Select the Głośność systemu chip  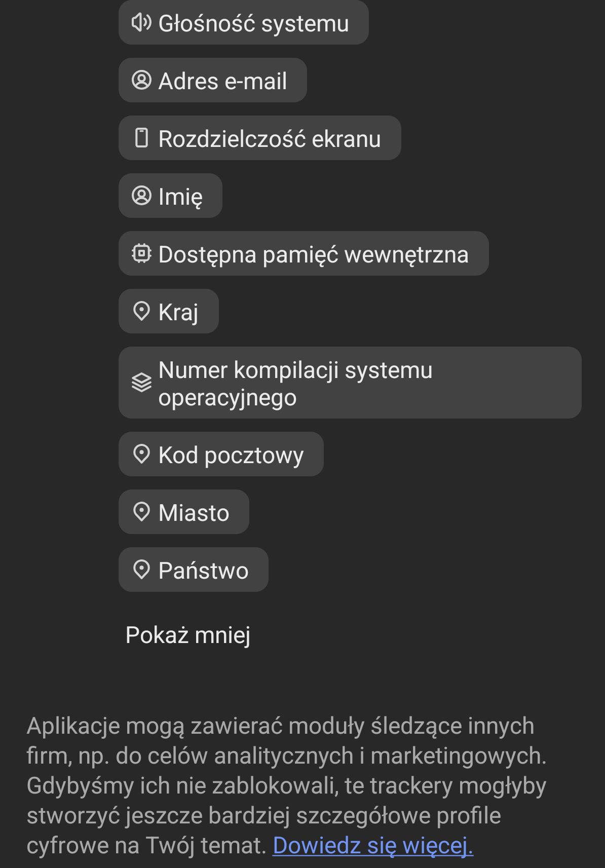point(244,22)
